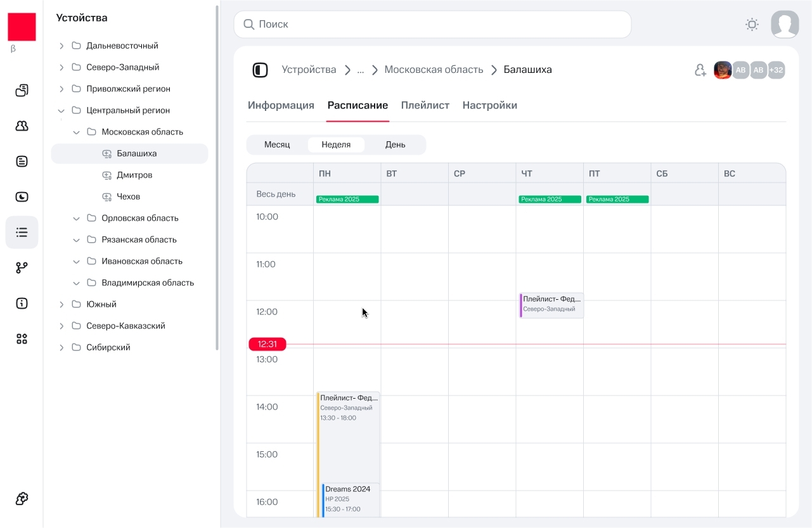
Task: Collapse the Центральный регион folder
Action: coord(61,110)
